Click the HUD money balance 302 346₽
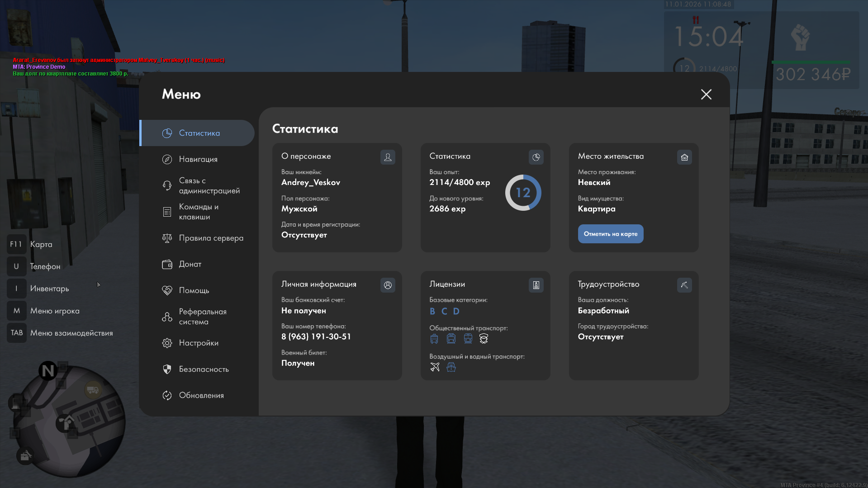The width and height of the screenshot is (868, 488). coord(813,74)
